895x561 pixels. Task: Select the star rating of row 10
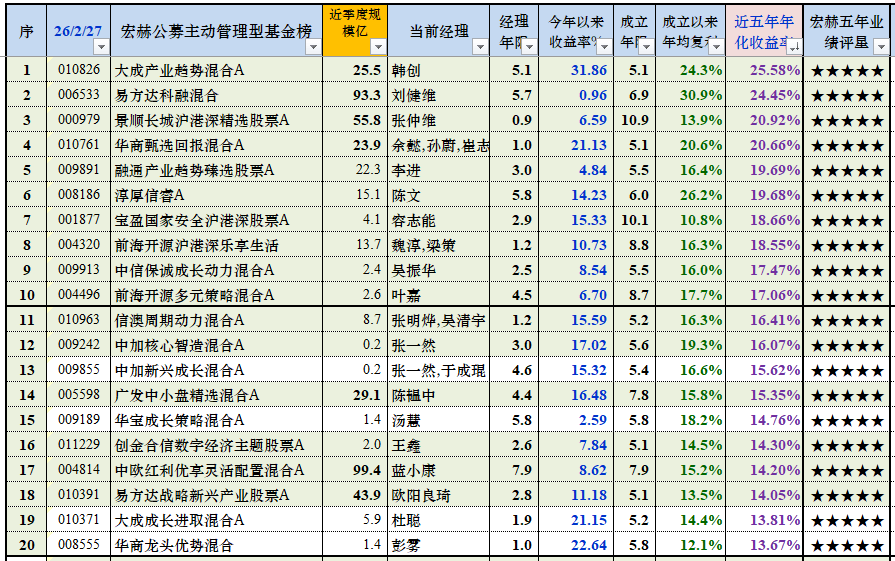pos(847,295)
